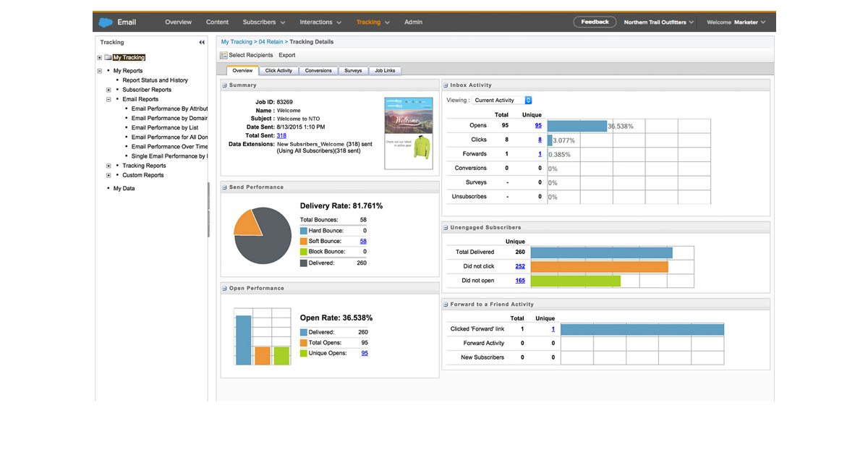Collapse the Forward to a Friend section
This screenshot has height=463, width=868.
pyautogui.click(x=446, y=305)
